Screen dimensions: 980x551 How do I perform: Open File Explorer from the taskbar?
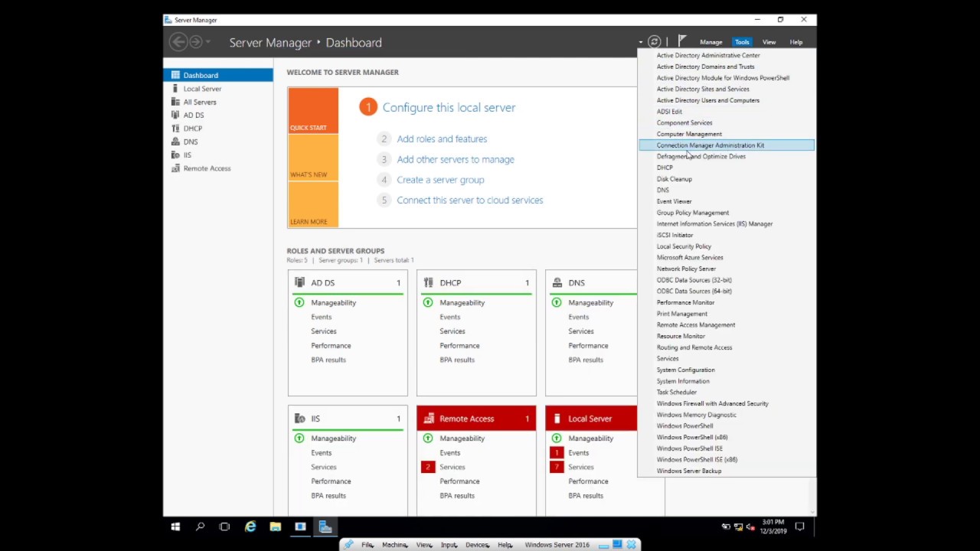tap(275, 527)
